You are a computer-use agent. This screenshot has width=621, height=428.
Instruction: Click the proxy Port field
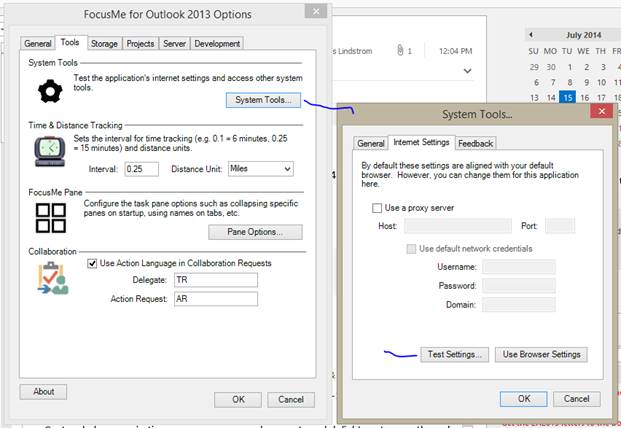[560, 226]
